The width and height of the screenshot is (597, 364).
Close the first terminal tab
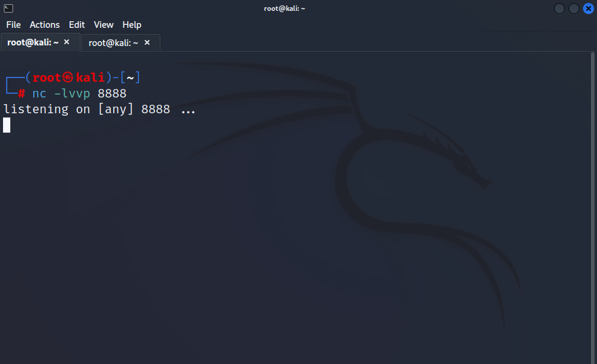tap(67, 42)
